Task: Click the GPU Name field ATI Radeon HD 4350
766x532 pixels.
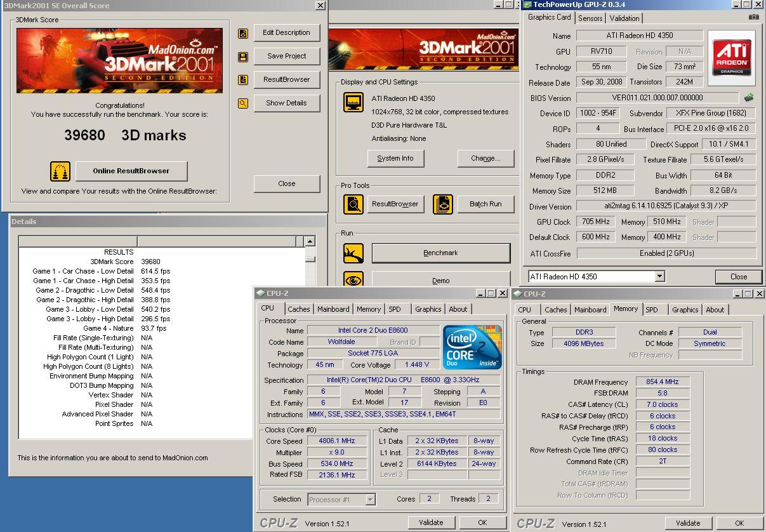Action: [x=639, y=36]
